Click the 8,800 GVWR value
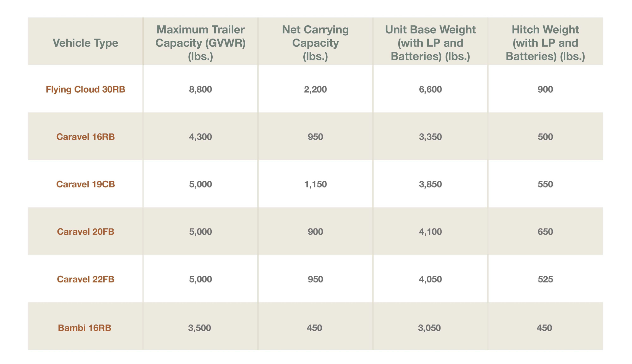 (200, 89)
